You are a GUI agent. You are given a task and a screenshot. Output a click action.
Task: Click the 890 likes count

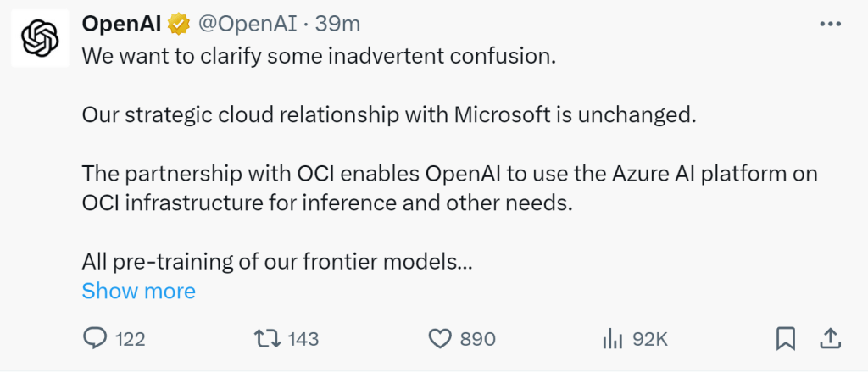pyautogui.click(x=477, y=339)
